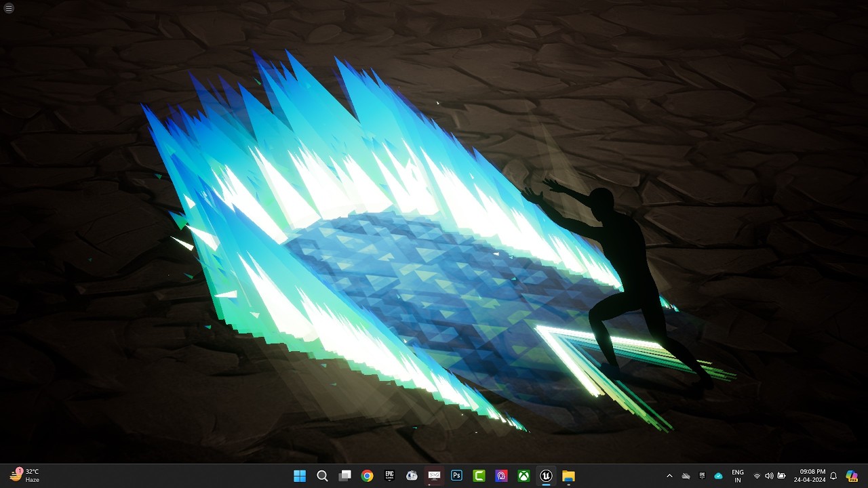Open Adobe Photoshop from the taskbar
This screenshot has height=488, width=868.
pyautogui.click(x=456, y=476)
